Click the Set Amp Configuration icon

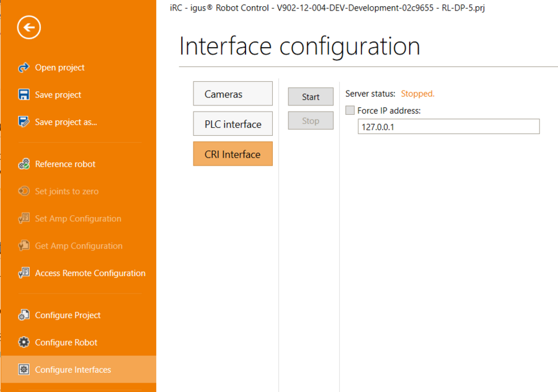point(24,218)
